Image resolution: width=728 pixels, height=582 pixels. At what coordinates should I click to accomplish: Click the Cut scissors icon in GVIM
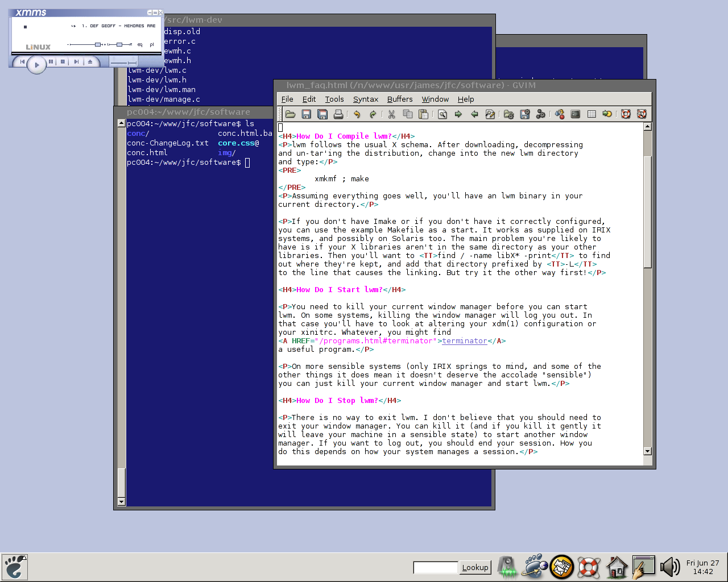coord(391,114)
